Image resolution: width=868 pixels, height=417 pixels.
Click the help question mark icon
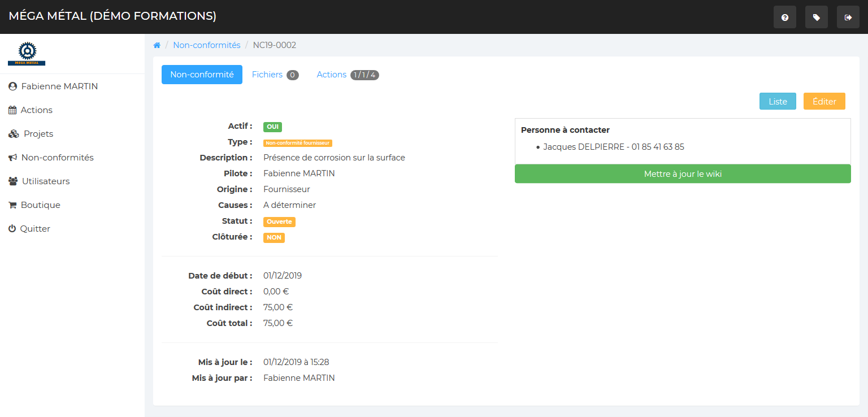click(x=784, y=18)
